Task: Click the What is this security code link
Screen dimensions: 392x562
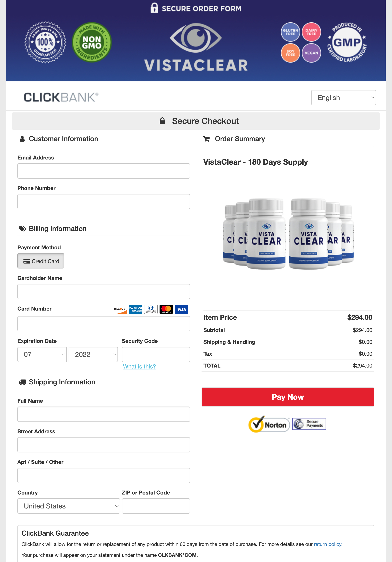Action: click(139, 366)
